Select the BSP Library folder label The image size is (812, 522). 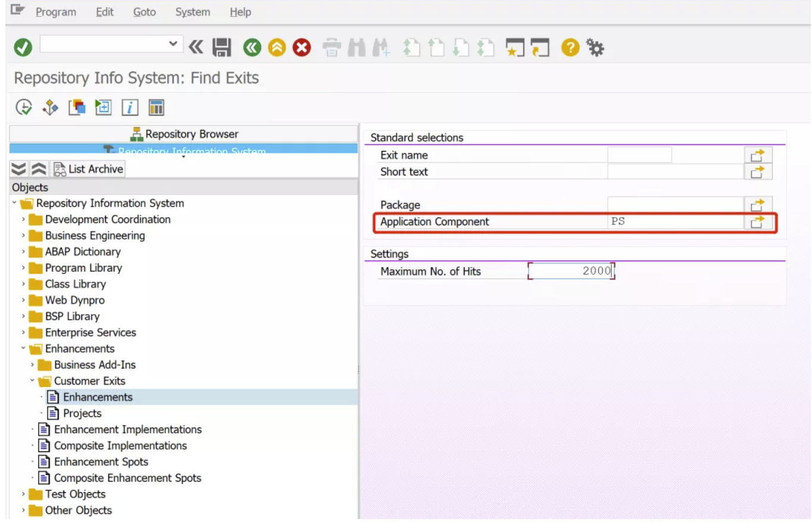[73, 316]
